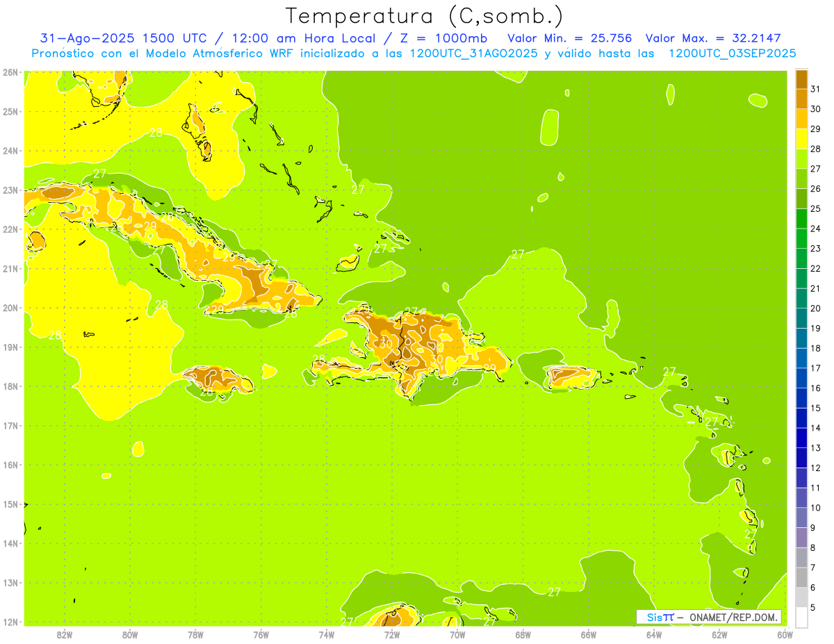The height and width of the screenshot is (644, 834).
Task: Click the '27' contour label near 13N, 67W
Action: 554,592
